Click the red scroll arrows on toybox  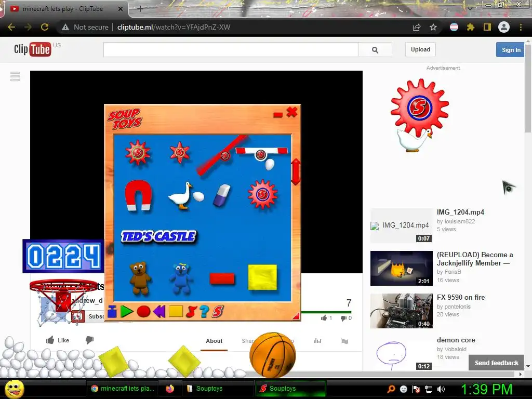pyautogui.click(x=296, y=171)
